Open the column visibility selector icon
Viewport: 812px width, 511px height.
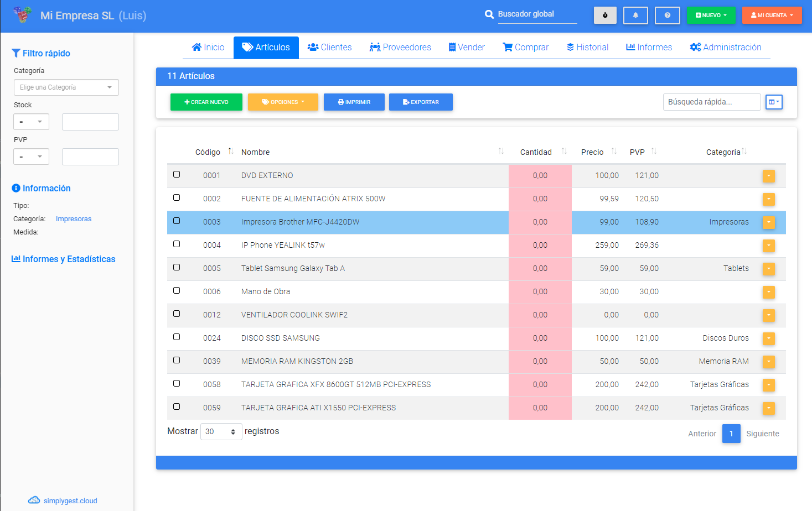coord(773,102)
